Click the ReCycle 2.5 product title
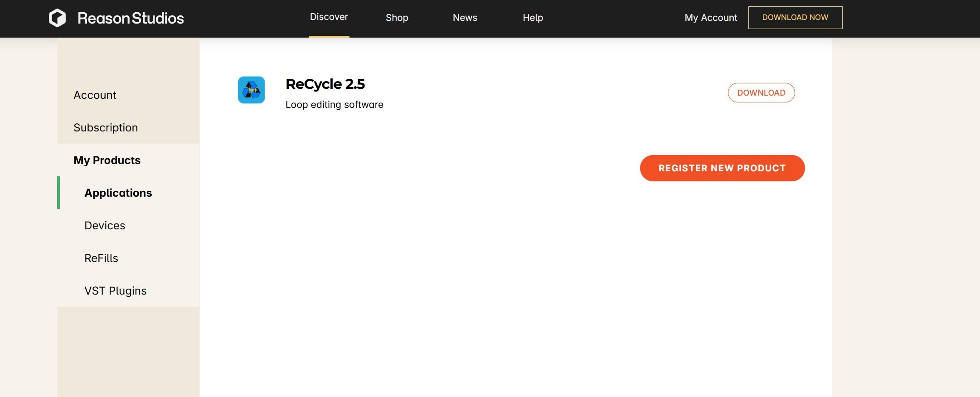This screenshot has height=397, width=980. [x=325, y=84]
